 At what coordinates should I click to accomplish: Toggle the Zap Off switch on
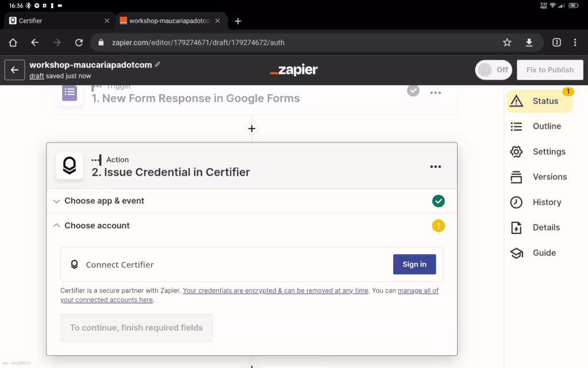coord(493,70)
